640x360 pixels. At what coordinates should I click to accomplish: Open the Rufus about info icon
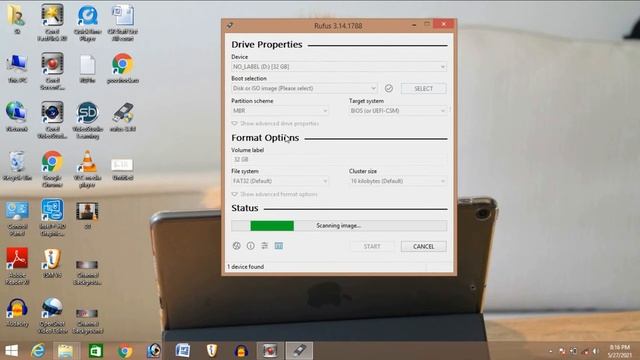click(x=251, y=246)
